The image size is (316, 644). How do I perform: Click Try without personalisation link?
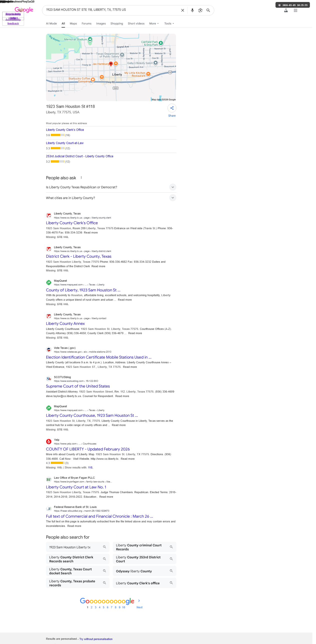96,639
